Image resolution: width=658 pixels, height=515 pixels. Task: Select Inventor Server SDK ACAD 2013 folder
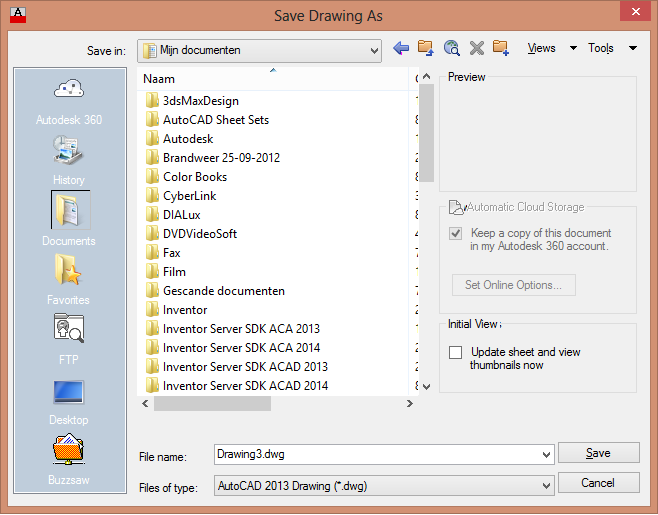pyautogui.click(x=237, y=367)
